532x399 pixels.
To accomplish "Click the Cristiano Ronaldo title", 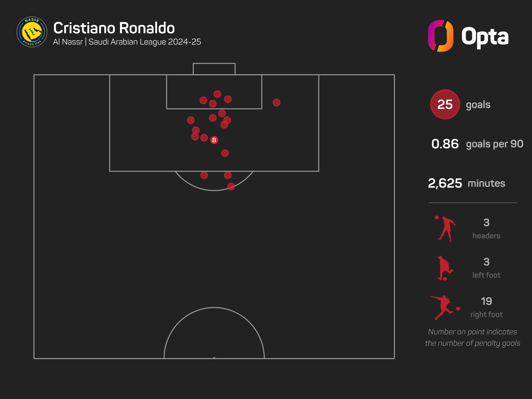I will pyautogui.click(x=114, y=28).
